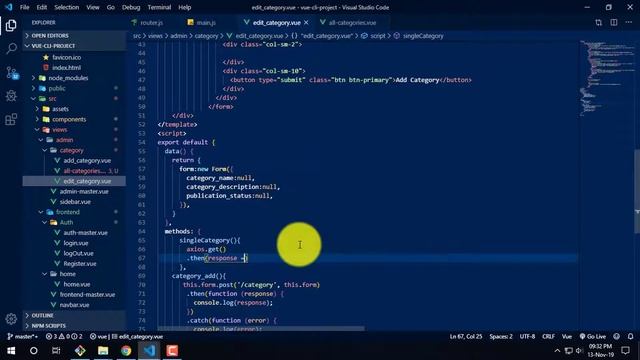The width and height of the screenshot is (640, 360).
Task: Click Ln 67, Col 25 in status bar
Action: [466, 336]
